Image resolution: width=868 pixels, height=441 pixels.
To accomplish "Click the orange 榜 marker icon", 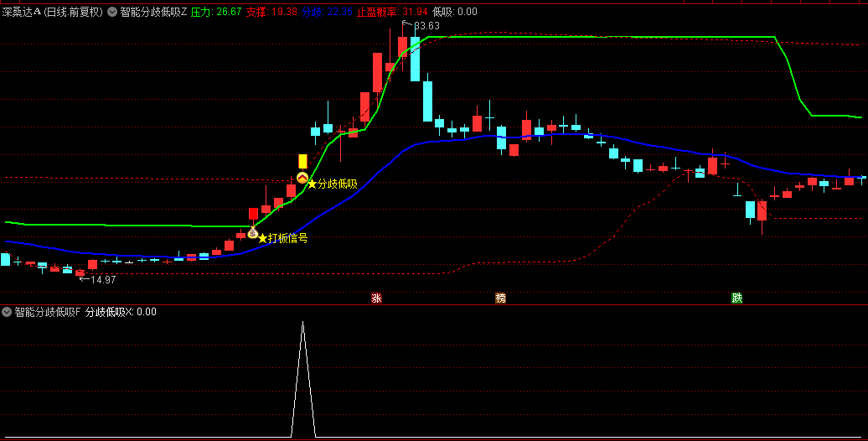I will coord(500,298).
